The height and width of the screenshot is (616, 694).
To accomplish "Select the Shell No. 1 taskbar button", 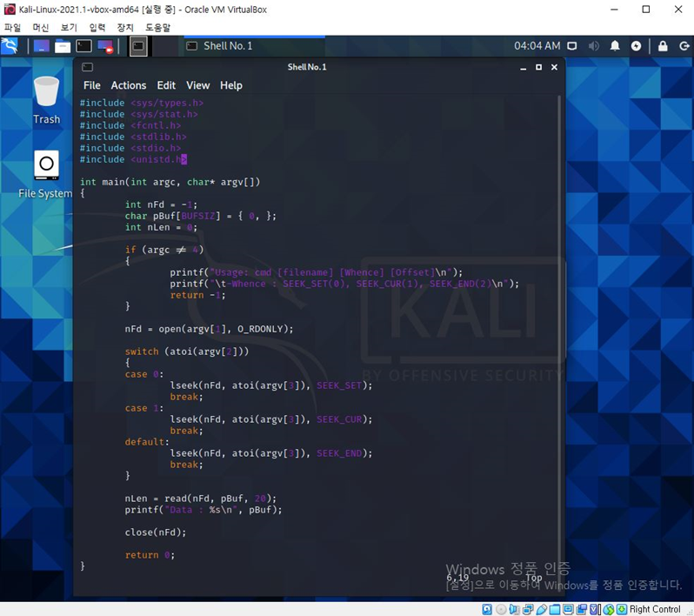I will 254,46.
